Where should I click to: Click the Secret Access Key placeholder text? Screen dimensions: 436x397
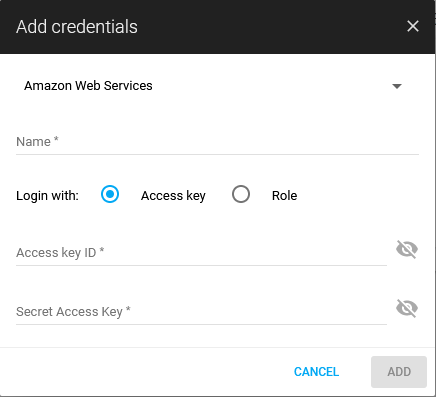73,312
